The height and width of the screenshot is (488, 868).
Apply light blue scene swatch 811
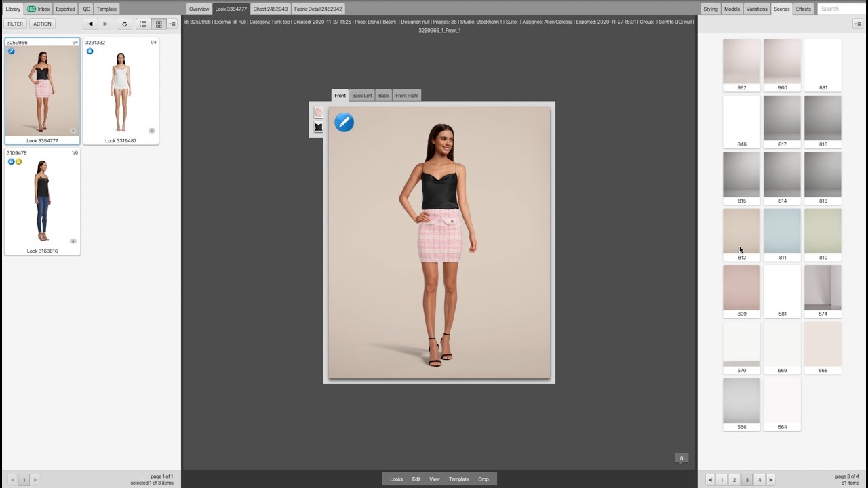pos(783,235)
